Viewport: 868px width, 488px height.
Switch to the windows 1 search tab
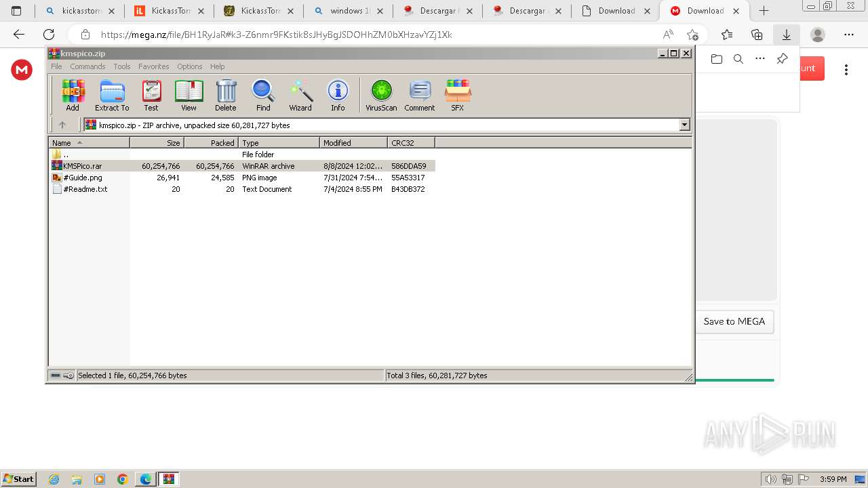click(348, 11)
